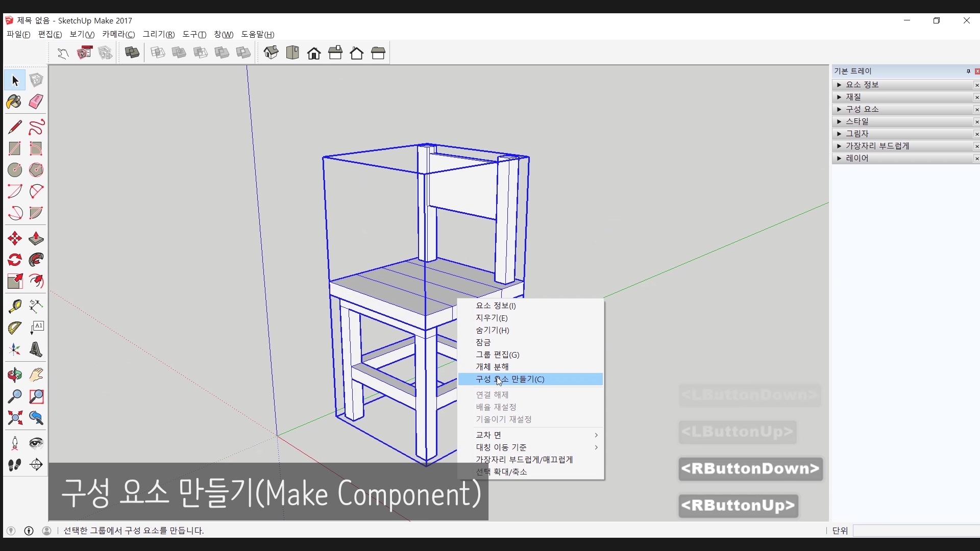Pick the Tape Measure tool
Image resolution: width=980 pixels, height=551 pixels.
pyautogui.click(x=15, y=306)
